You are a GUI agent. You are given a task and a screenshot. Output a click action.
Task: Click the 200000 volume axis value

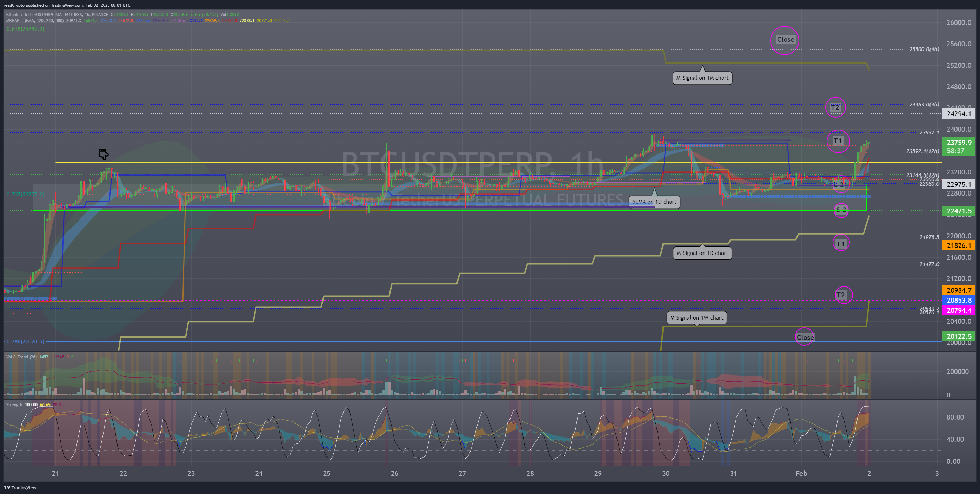957,371
